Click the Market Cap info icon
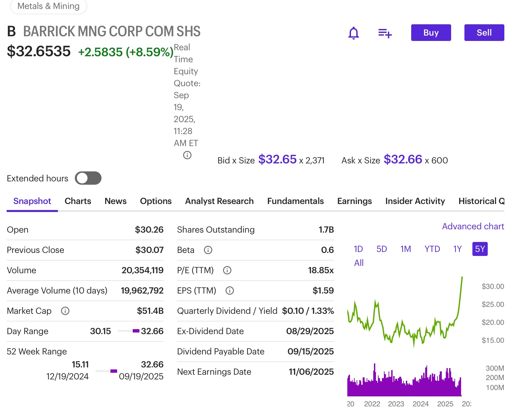This screenshot has height=420, width=511. pyautogui.click(x=65, y=311)
